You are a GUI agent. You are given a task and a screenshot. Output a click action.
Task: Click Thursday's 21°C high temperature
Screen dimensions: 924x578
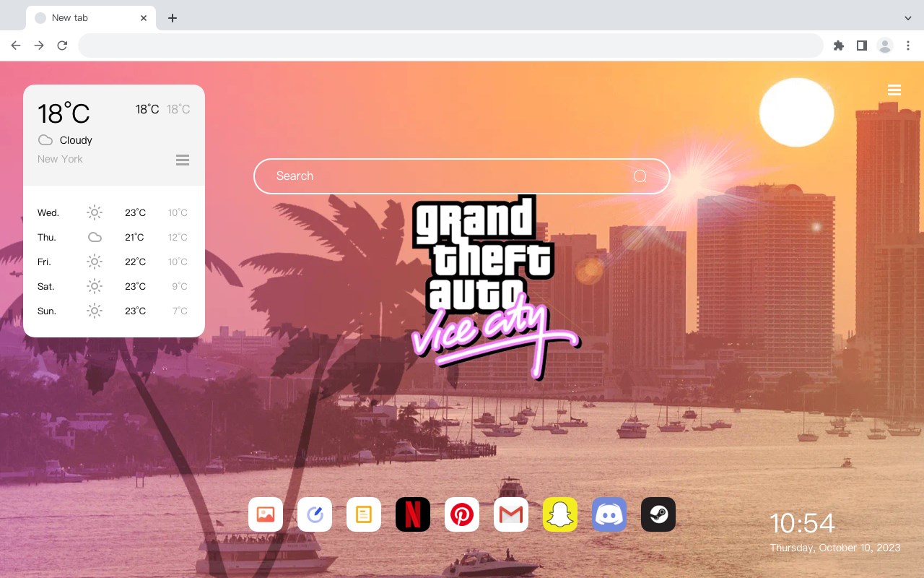coord(134,237)
